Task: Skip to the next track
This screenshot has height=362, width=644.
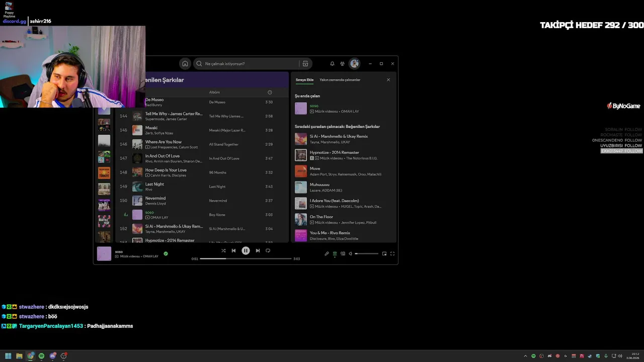Action: pos(258,250)
